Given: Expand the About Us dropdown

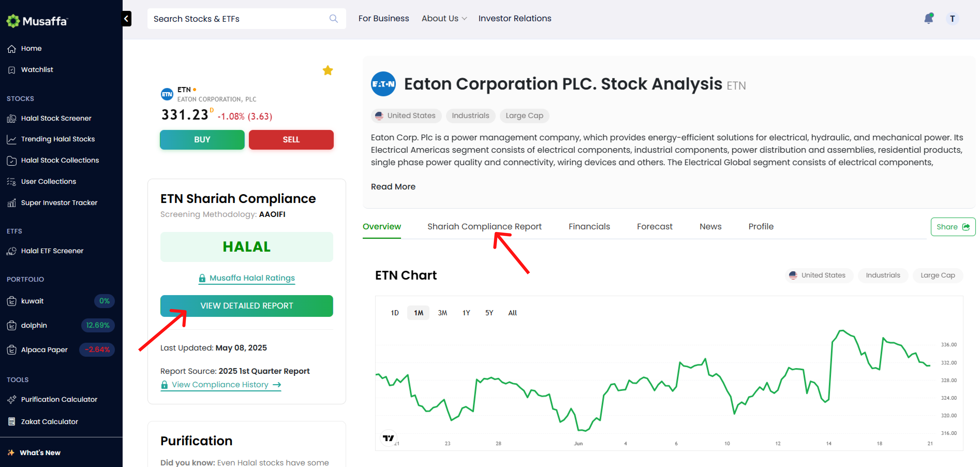Looking at the screenshot, I should click(x=444, y=18).
